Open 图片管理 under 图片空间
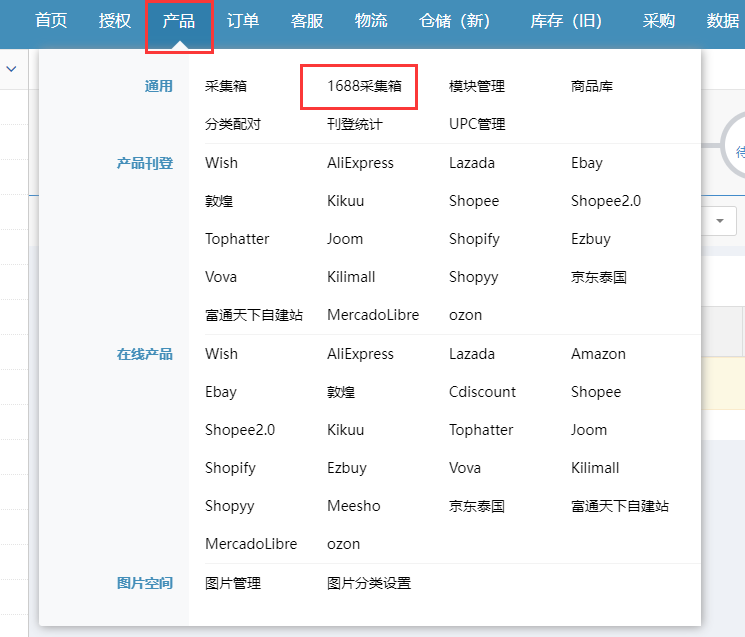Viewport: 745px width, 637px height. 233,583
